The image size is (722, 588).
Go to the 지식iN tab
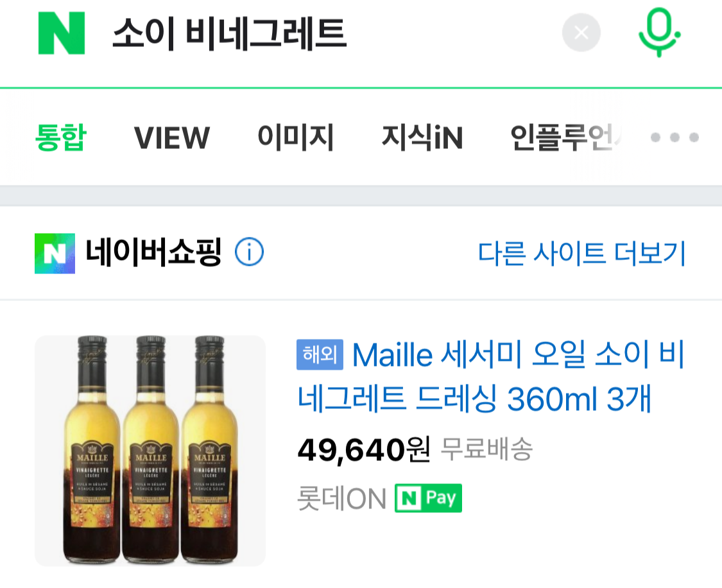tap(422, 137)
